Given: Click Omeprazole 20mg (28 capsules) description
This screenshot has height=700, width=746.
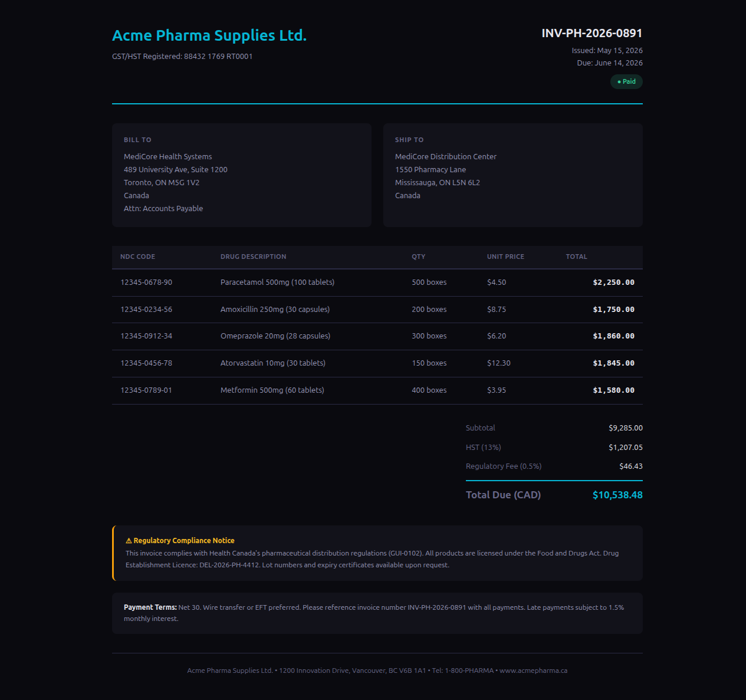Looking at the screenshot, I should pyautogui.click(x=275, y=336).
